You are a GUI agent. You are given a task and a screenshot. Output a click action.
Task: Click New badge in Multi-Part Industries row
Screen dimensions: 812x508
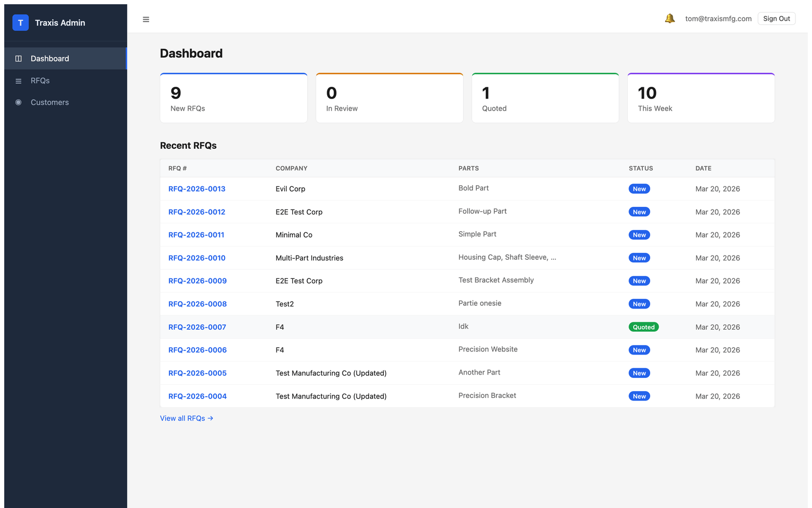click(x=639, y=258)
